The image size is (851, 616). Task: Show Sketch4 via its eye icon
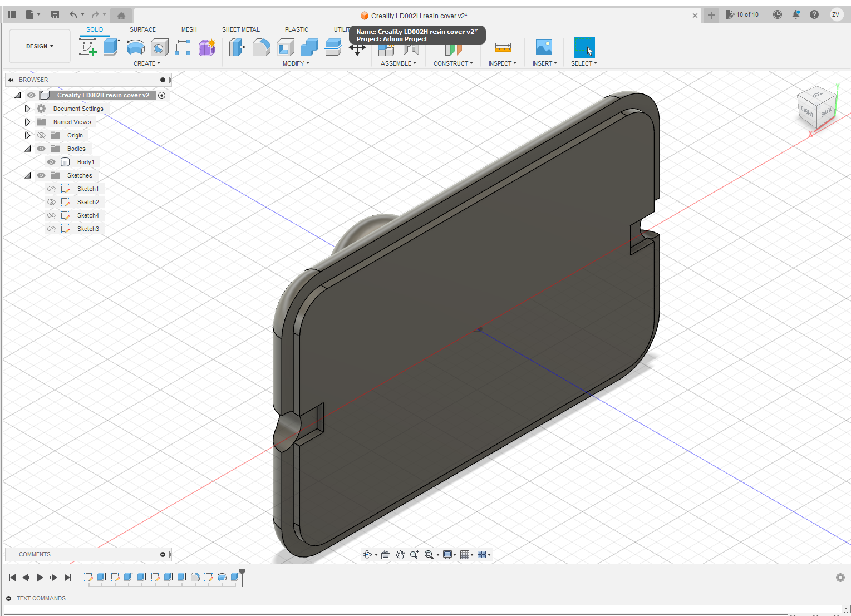[x=51, y=215]
